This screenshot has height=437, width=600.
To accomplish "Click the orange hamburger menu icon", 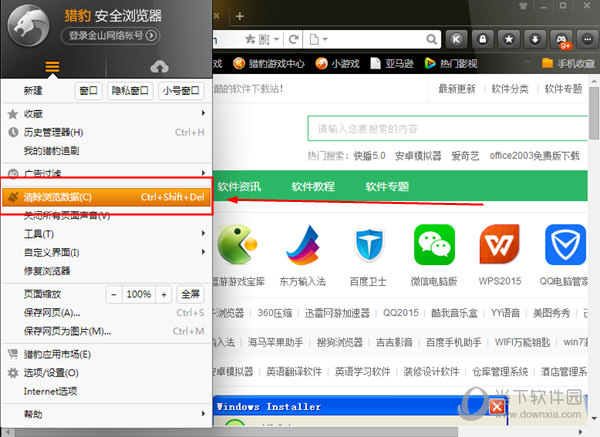I will coord(53,66).
